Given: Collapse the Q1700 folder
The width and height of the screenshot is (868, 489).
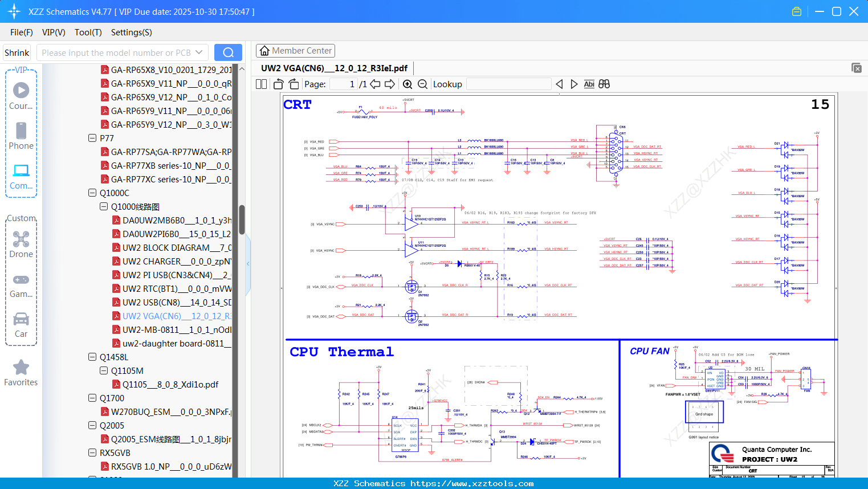Looking at the screenshot, I should pos(92,398).
